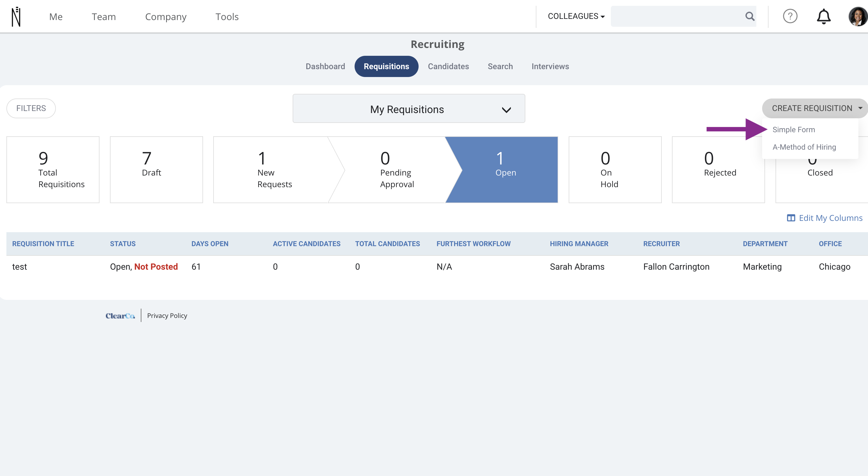Choose Simple Form from the create menu
This screenshot has width=868, height=476.
(x=793, y=130)
